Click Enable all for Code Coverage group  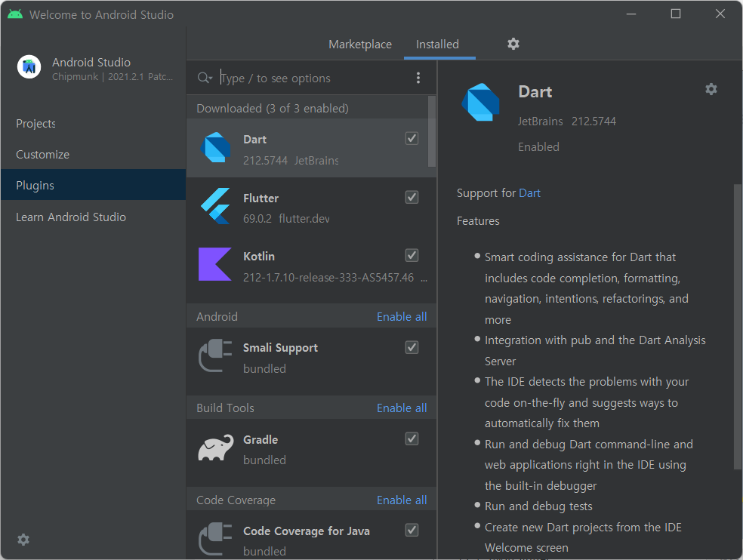[402, 500]
